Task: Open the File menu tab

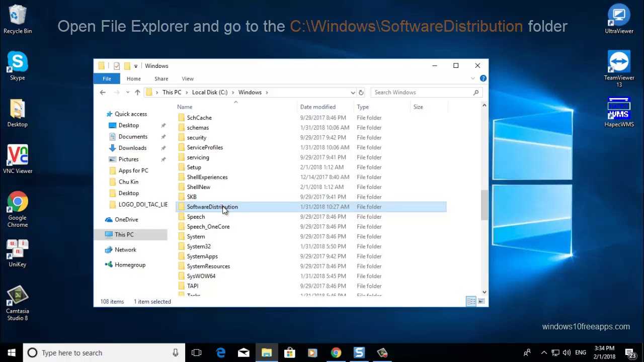Action: pyautogui.click(x=107, y=78)
